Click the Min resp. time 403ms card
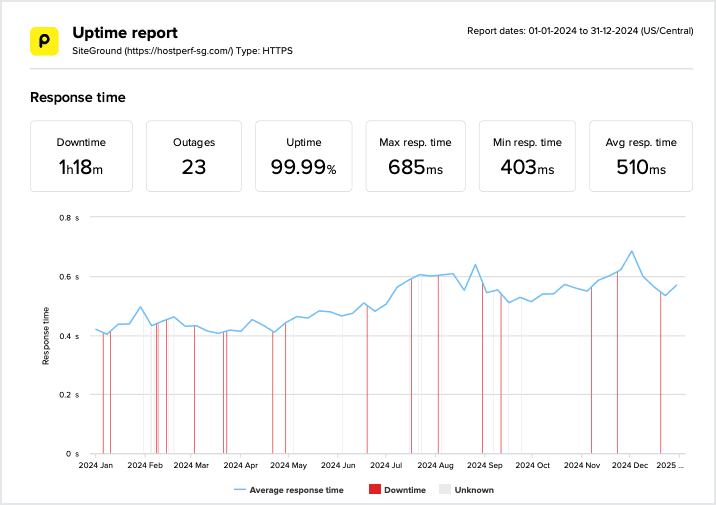This screenshot has width=716, height=505. 527,156
